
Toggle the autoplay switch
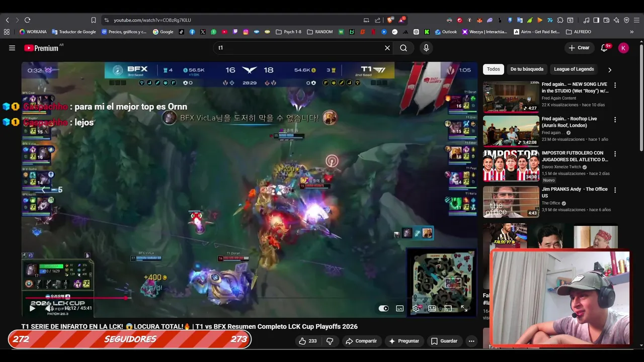coord(383,308)
